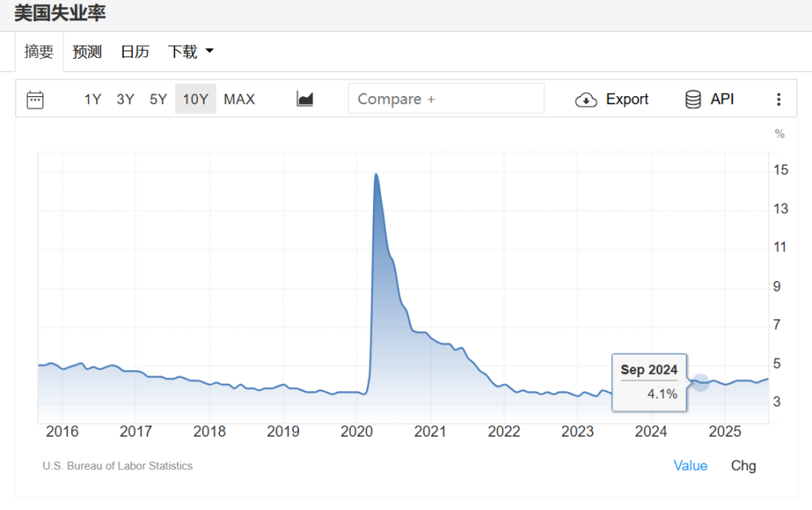The width and height of the screenshot is (812, 510).
Task: Switch to the 摘要 tab
Action: (38, 52)
